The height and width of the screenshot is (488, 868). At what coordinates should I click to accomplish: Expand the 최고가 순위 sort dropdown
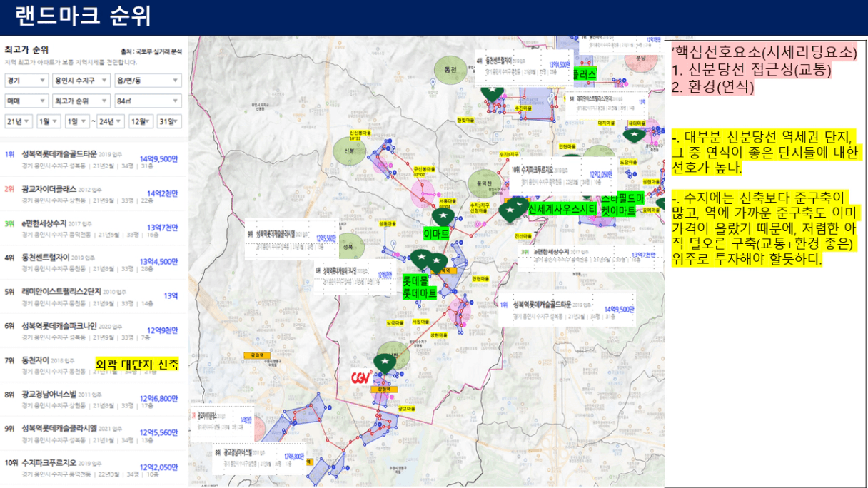click(81, 101)
